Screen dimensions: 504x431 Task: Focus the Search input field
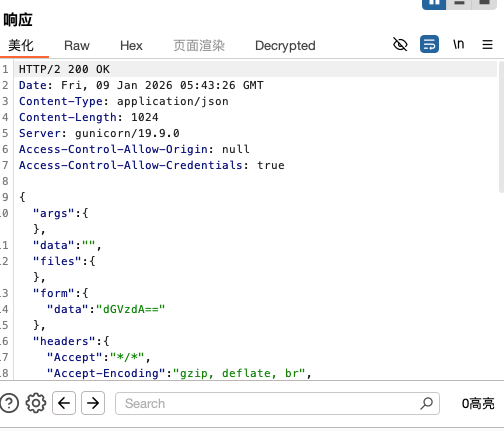click(x=277, y=403)
